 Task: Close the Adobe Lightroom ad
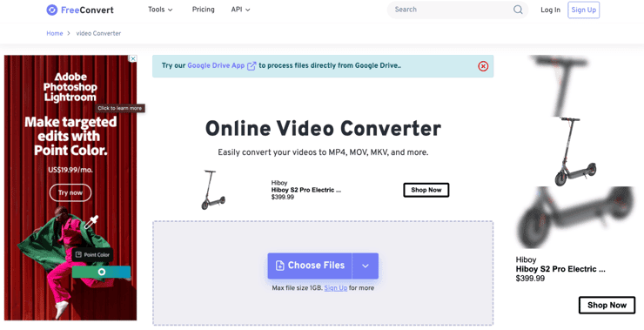pos(132,58)
